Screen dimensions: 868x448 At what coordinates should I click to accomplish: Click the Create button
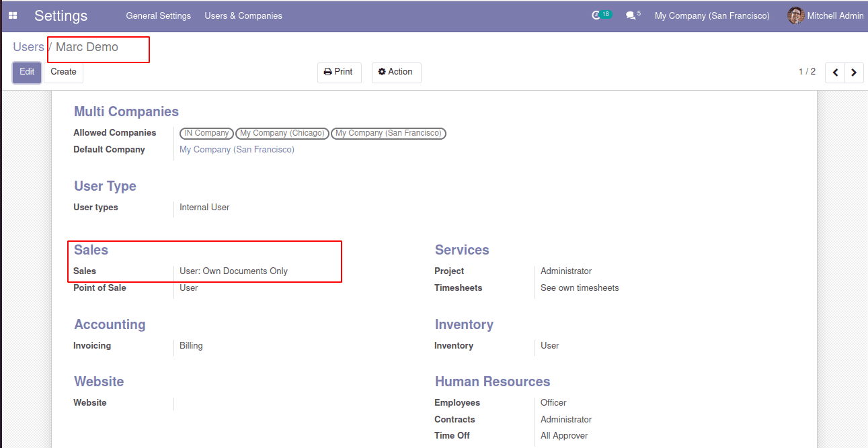tap(63, 73)
